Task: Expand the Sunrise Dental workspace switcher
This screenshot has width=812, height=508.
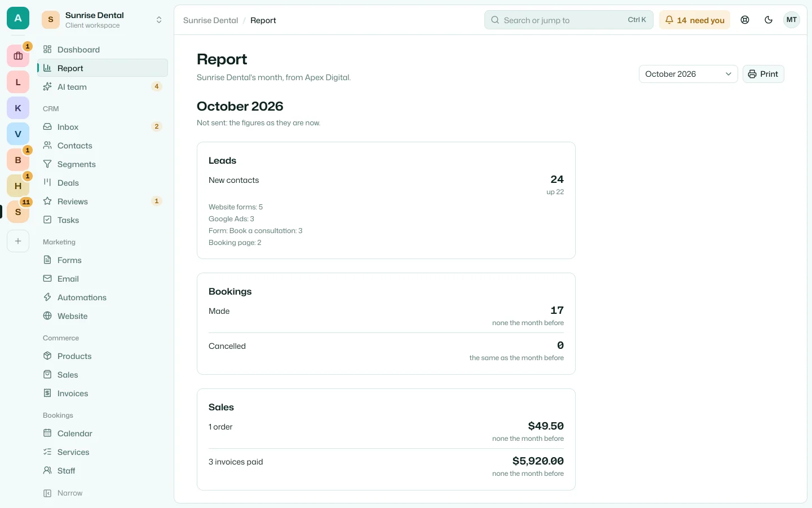Action: point(103,20)
